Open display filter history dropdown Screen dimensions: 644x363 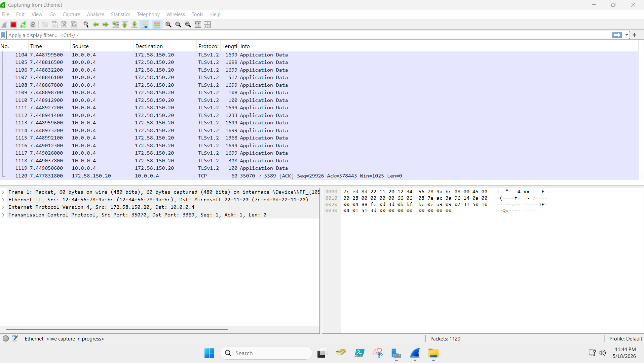point(627,35)
